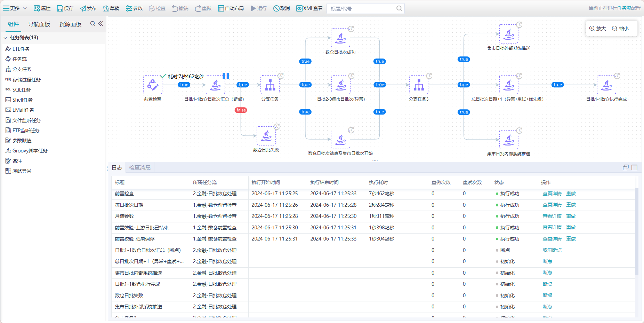This screenshot has height=323, width=644.
Task: Click 取消断点 link in the log table
Action: coord(552,250)
